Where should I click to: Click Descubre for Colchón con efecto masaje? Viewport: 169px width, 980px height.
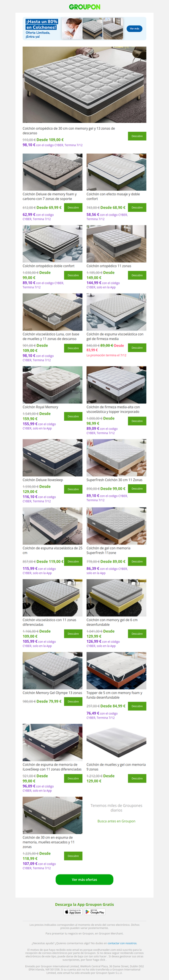(137, 208)
